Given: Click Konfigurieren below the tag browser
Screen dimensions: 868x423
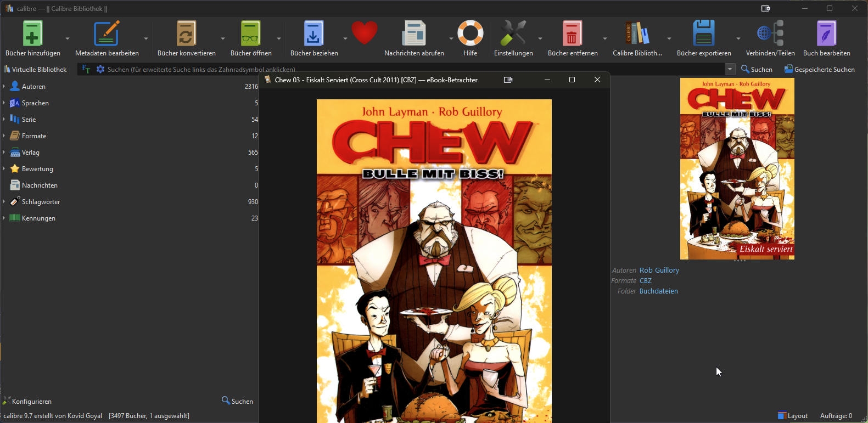Looking at the screenshot, I should [27, 401].
